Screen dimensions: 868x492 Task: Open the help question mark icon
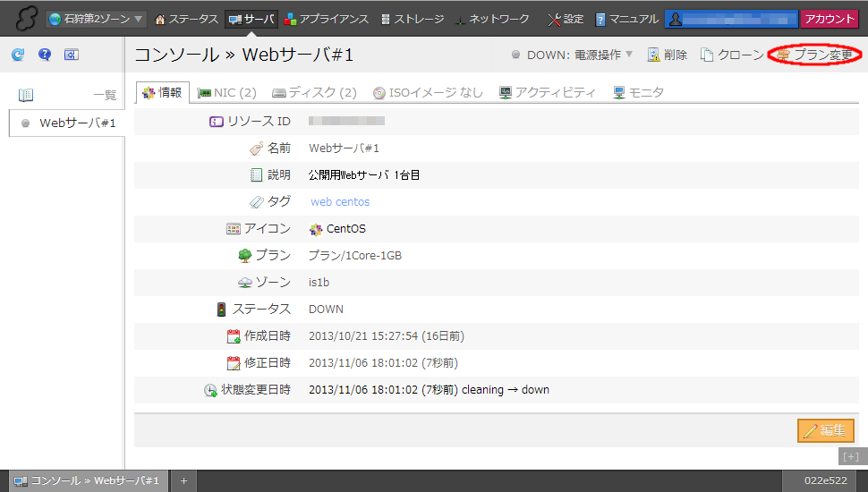tap(45, 55)
